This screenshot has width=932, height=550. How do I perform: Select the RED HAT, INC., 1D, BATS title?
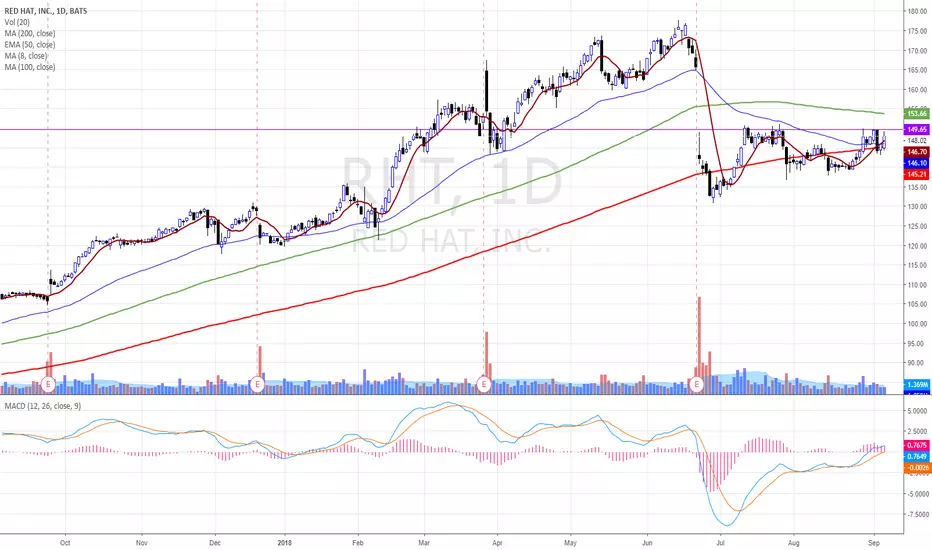pyautogui.click(x=46, y=11)
